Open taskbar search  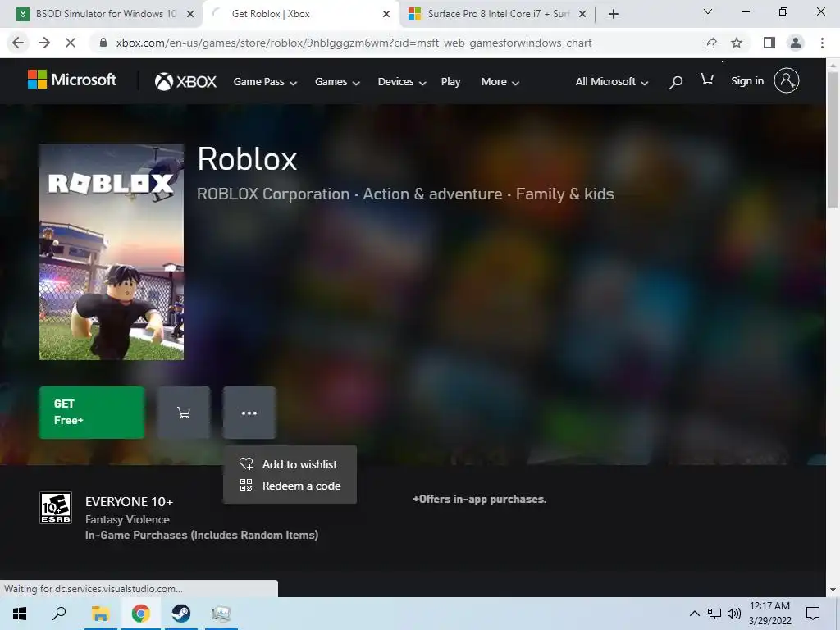(59, 614)
